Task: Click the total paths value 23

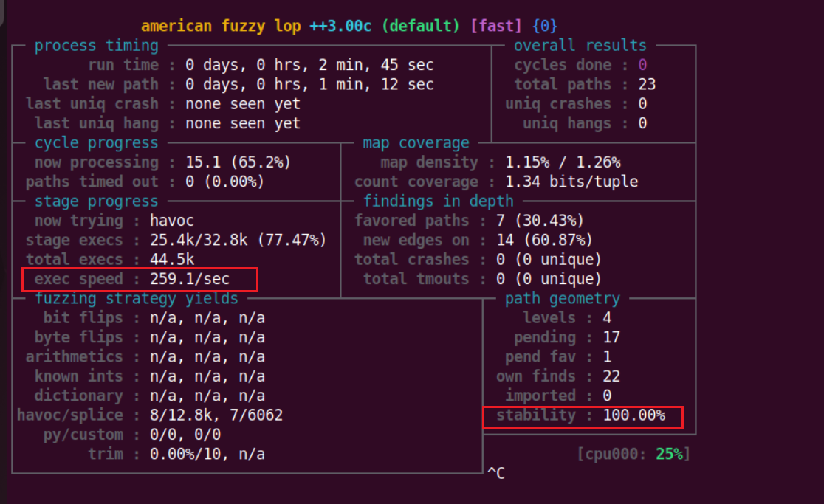Action: point(647,85)
